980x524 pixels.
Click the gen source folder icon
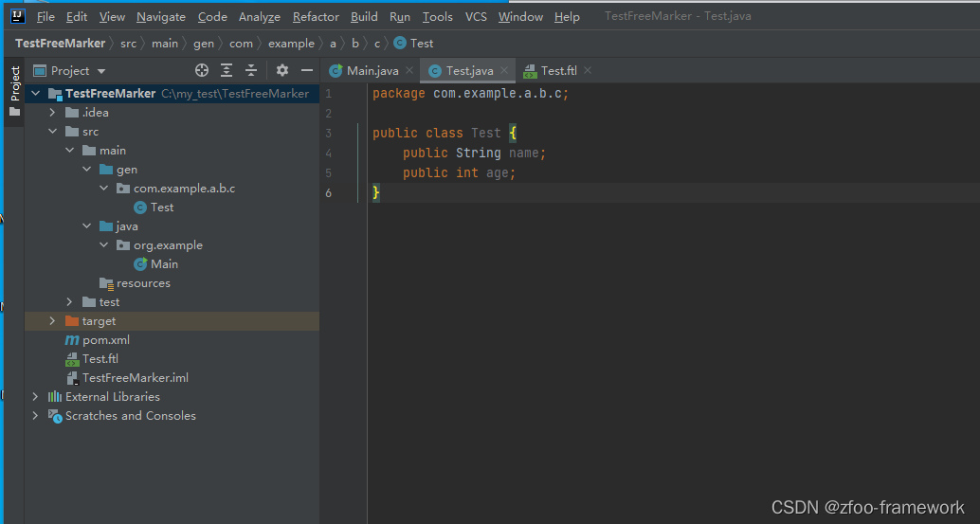(106, 170)
